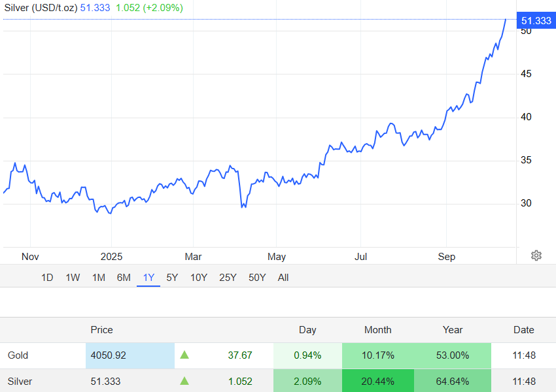Open chart settings gear icon
556x392 pixels.
click(536, 255)
